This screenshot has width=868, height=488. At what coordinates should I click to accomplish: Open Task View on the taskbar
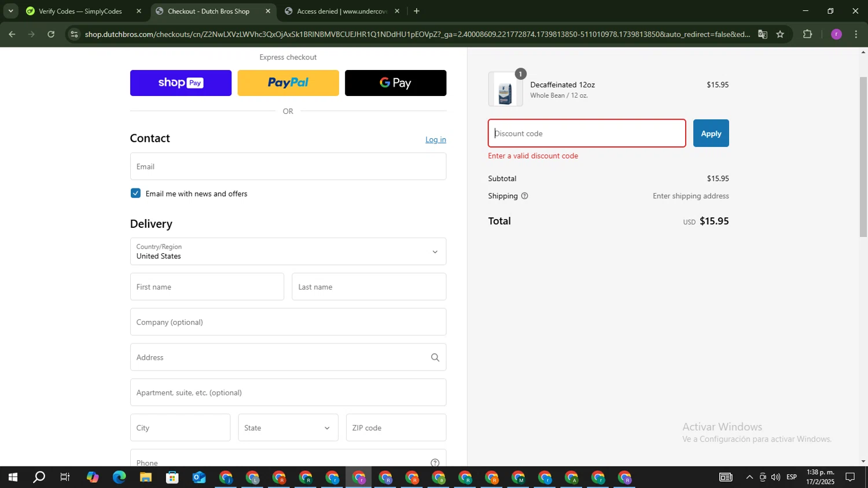65,478
